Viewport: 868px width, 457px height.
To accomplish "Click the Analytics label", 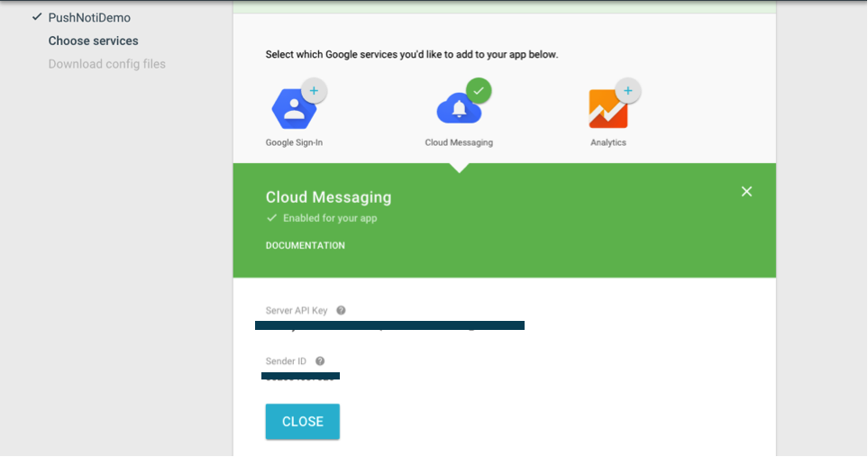I will (x=608, y=142).
